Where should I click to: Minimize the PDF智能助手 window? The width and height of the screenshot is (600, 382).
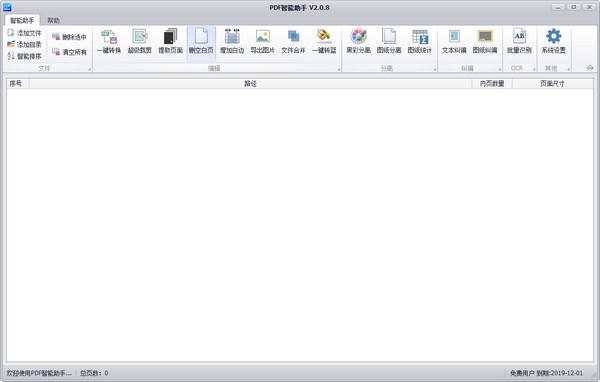[558, 7]
